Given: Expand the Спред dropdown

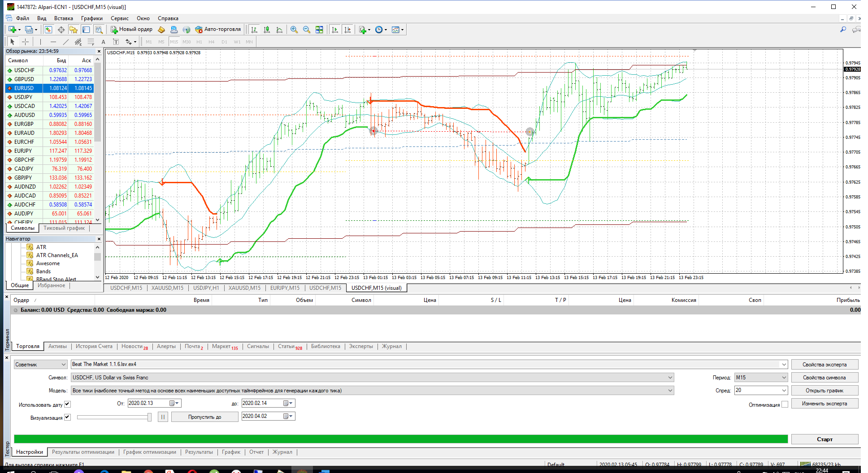Looking at the screenshot, I should click(761, 391).
